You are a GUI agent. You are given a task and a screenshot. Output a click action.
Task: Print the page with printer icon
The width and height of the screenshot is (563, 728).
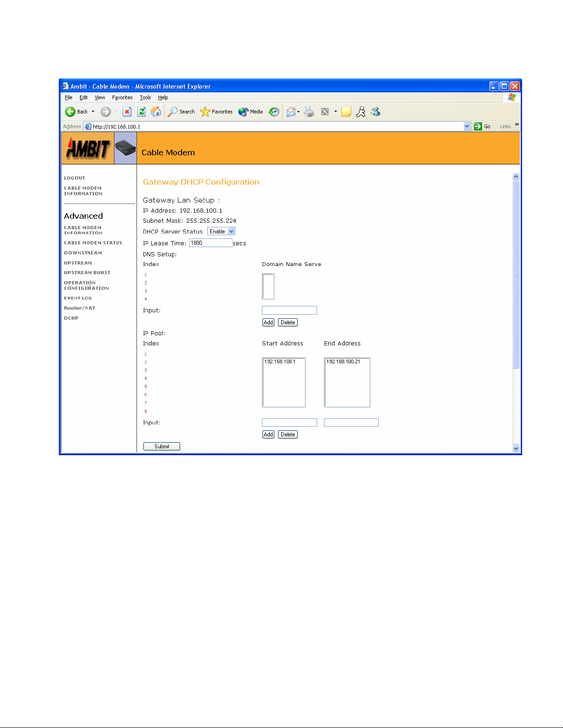click(x=309, y=112)
